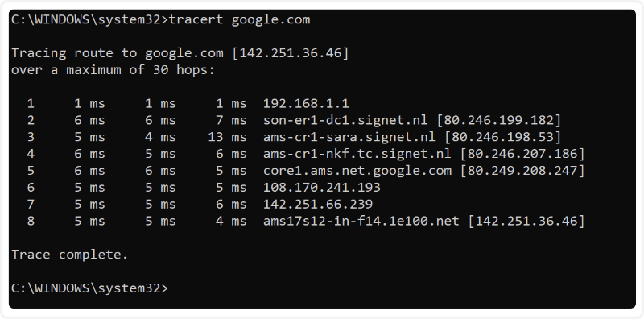Select hop 1 address 192.168.1.1
The width and height of the screenshot is (644, 319).
306,104
